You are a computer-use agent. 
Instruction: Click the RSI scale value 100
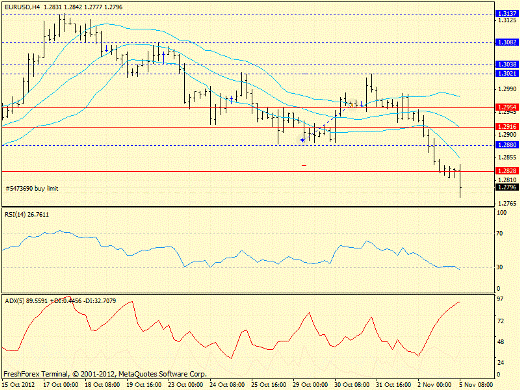[502, 212]
